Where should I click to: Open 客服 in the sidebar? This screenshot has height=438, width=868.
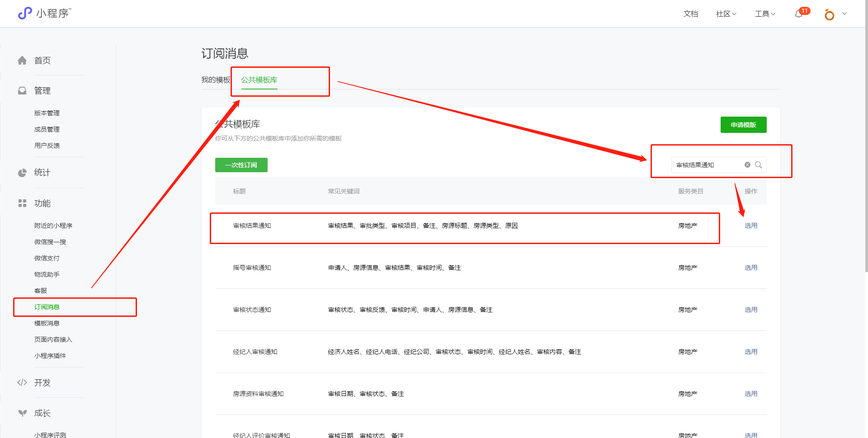point(41,291)
